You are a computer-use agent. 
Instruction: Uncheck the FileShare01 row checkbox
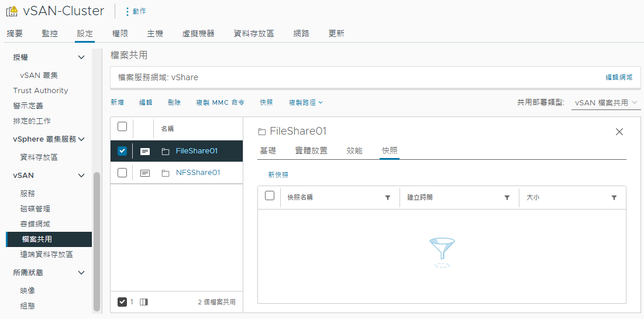pyautogui.click(x=122, y=151)
